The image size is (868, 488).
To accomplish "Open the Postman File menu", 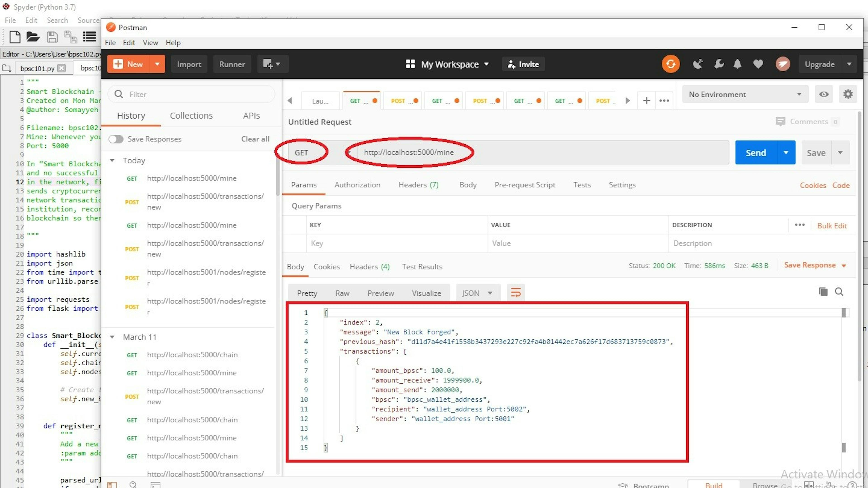I will [x=110, y=42].
